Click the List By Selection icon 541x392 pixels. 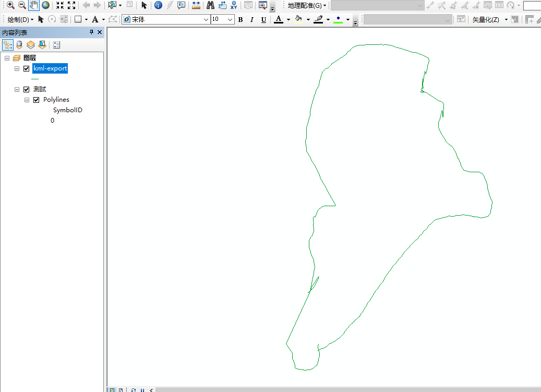(x=42, y=45)
